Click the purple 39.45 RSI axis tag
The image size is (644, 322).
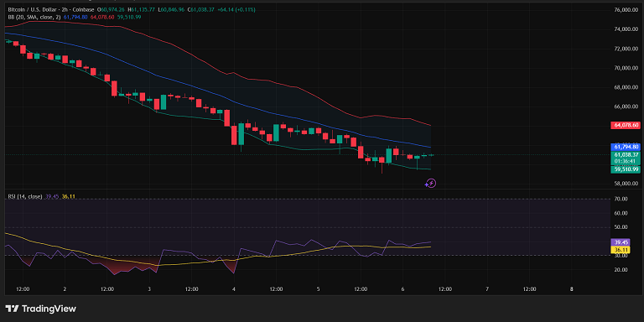(620, 242)
